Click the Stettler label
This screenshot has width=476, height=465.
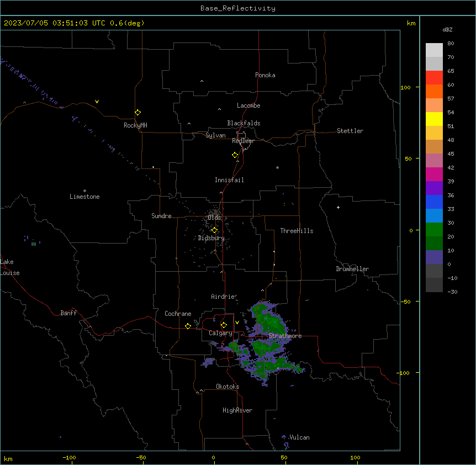coord(350,131)
